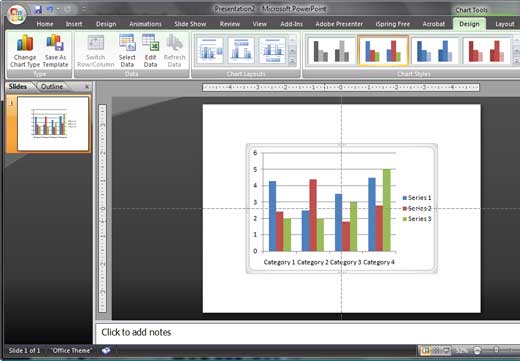520x361 pixels.
Task: Open the Review ribbon tab
Action: pyautogui.click(x=230, y=24)
